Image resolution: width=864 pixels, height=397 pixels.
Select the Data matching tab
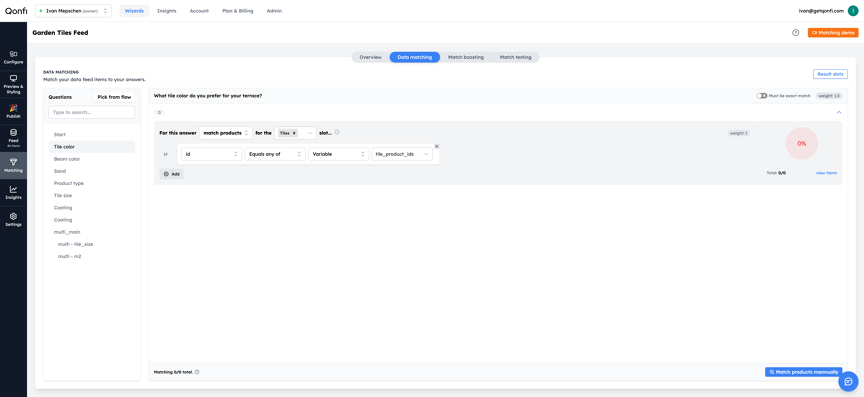coord(414,57)
